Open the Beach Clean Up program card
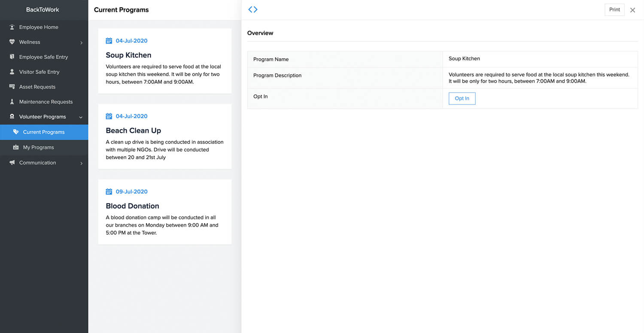 click(164, 136)
